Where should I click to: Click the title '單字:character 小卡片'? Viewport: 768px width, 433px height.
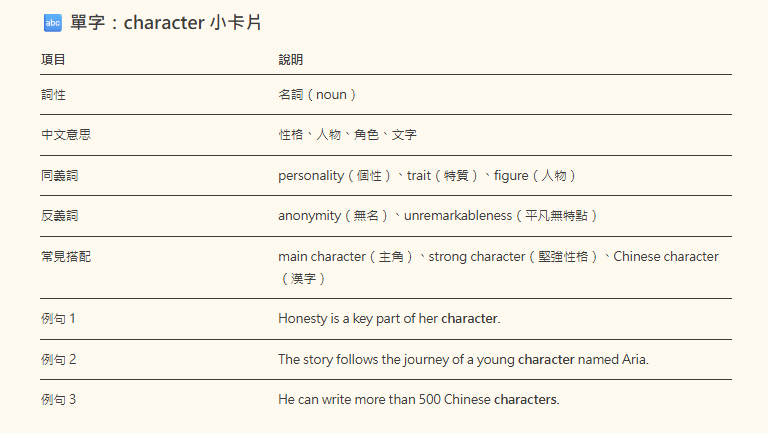[x=166, y=23]
